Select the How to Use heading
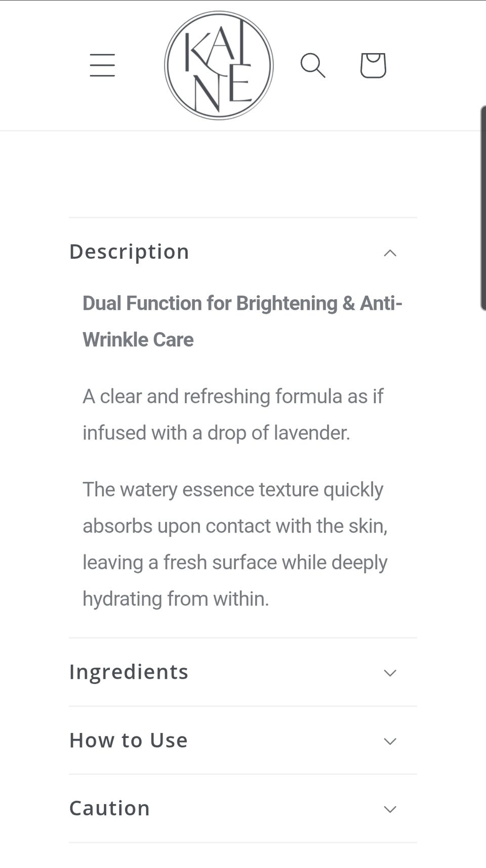Image resolution: width=486 pixels, height=868 pixels. point(129,740)
